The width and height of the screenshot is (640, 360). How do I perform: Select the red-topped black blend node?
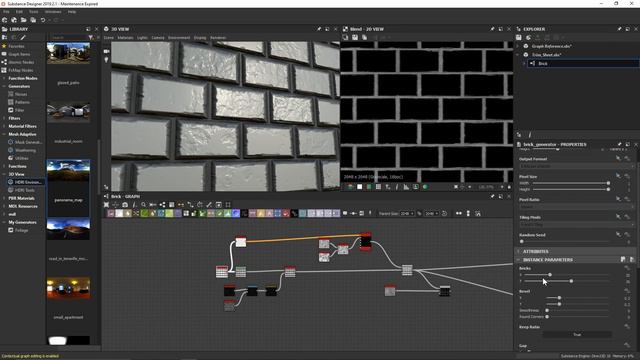(365, 241)
